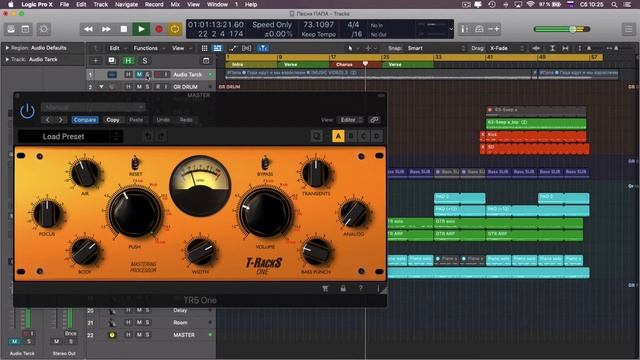
Task: Click the Fast Forward transport button
Action: 106,29
